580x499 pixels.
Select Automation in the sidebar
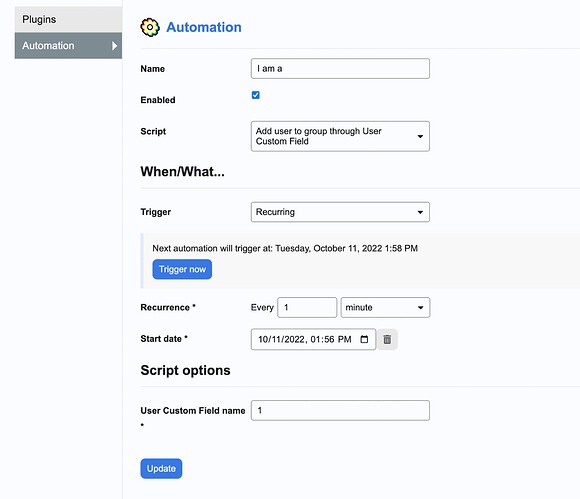pos(68,46)
